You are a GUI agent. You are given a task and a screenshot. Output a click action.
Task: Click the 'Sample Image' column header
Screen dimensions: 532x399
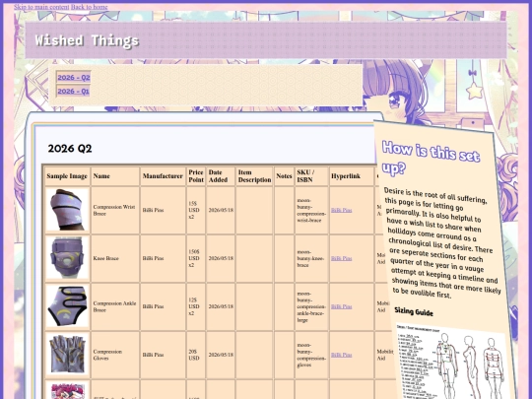(x=67, y=176)
